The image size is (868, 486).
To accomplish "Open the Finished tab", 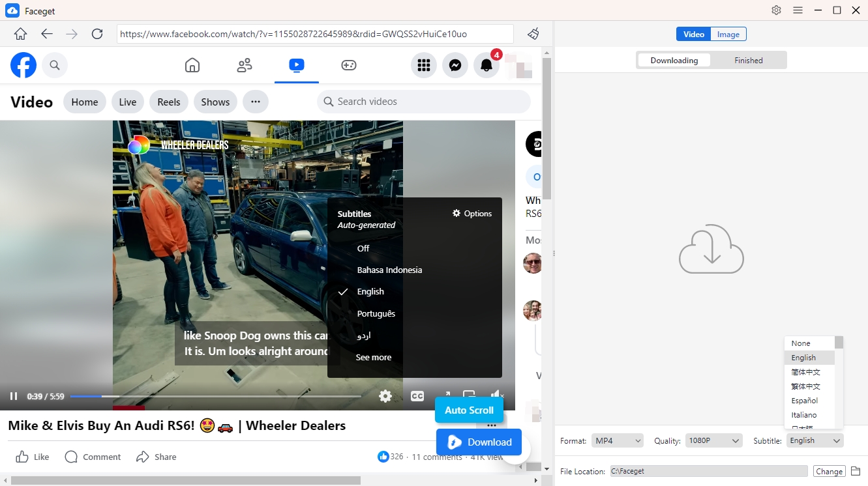I will click(749, 60).
